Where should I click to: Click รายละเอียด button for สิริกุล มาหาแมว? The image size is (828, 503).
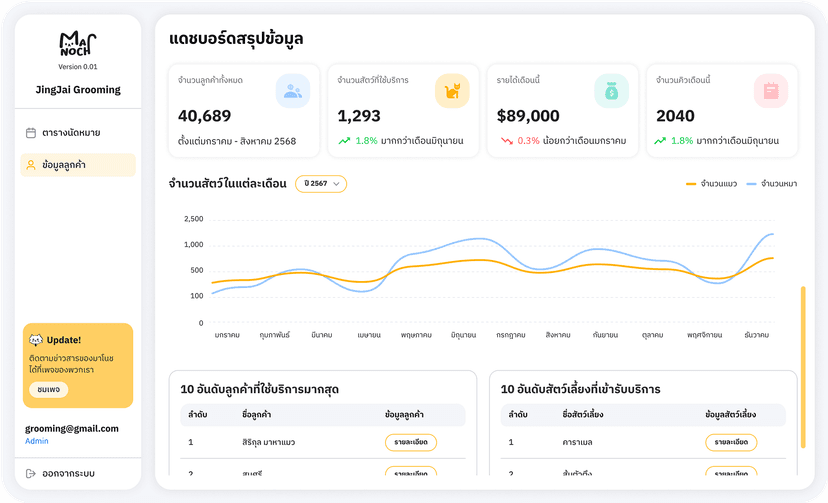(x=410, y=442)
